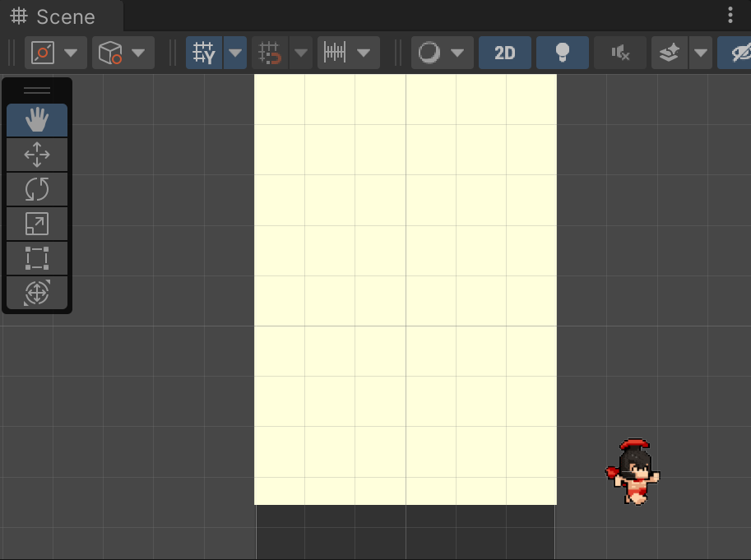Screen dimensions: 751x560
Task: Toggle scene lighting bulb icon
Action: [563, 52]
